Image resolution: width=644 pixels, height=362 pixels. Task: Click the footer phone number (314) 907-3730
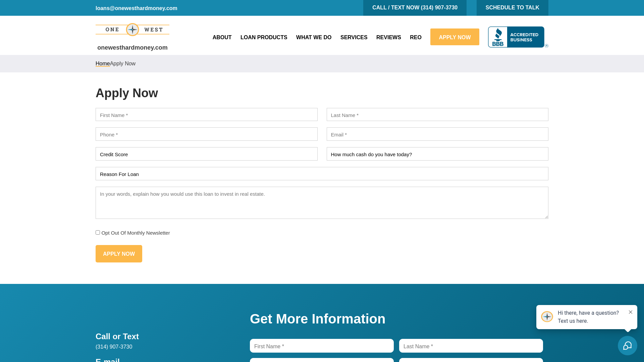114,347
